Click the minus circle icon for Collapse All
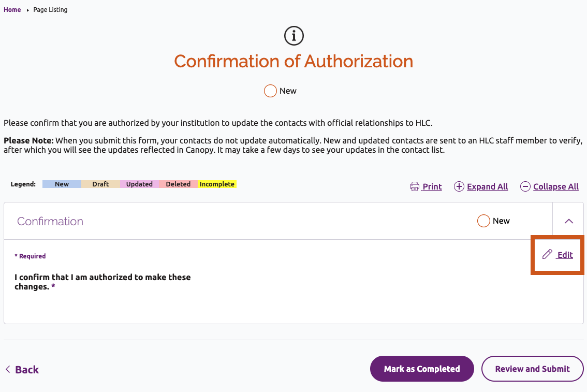Image resolution: width=587 pixels, height=392 pixels. 525,186
